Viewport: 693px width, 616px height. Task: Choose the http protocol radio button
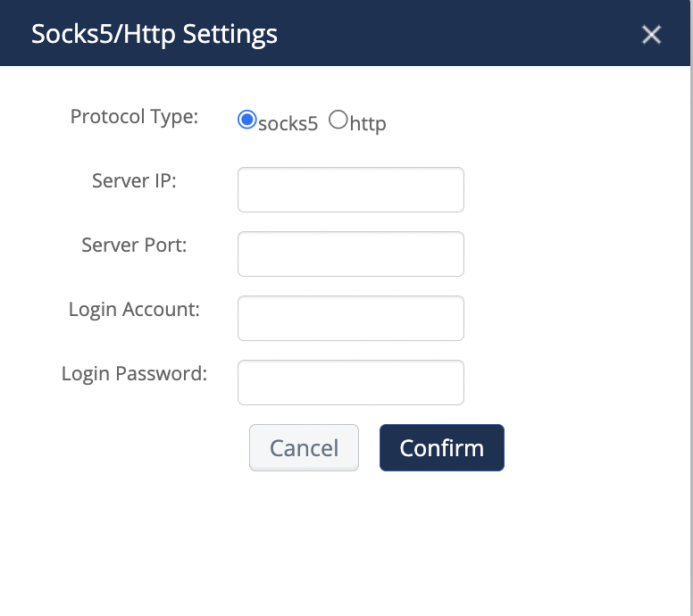(x=338, y=120)
